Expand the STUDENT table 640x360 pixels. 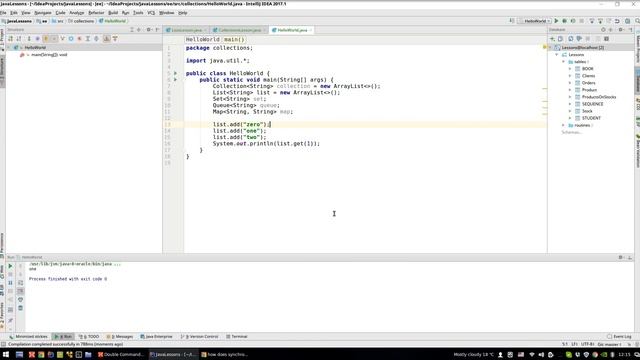570,118
